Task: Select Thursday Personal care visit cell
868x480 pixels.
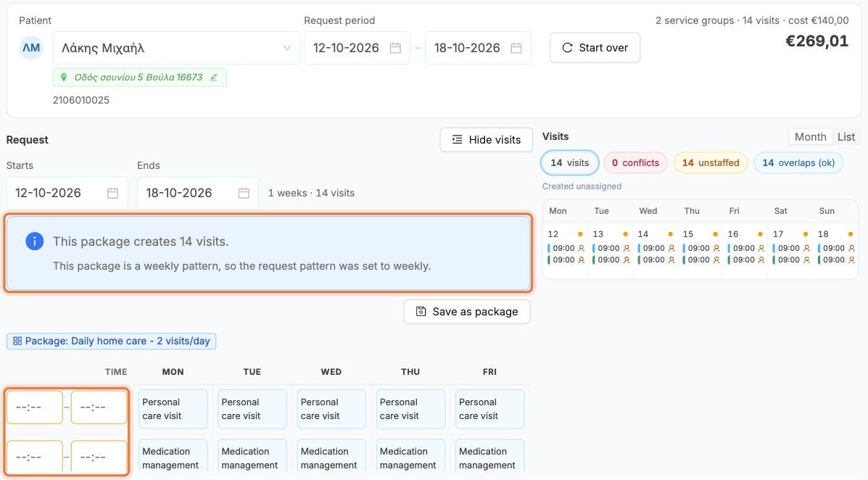Action: coord(410,409)
